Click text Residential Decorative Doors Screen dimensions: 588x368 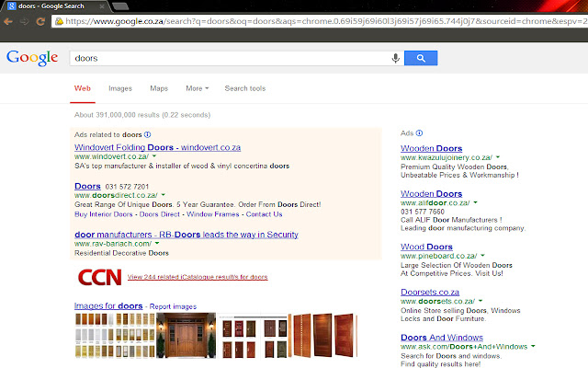pos(121,253)
